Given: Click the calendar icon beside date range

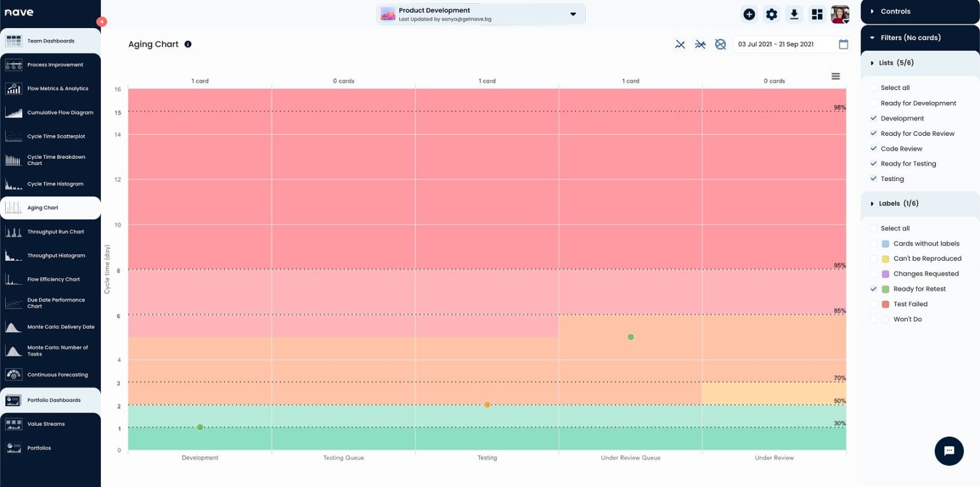Looking at the screenshot, I should click(x=843, y=45).
